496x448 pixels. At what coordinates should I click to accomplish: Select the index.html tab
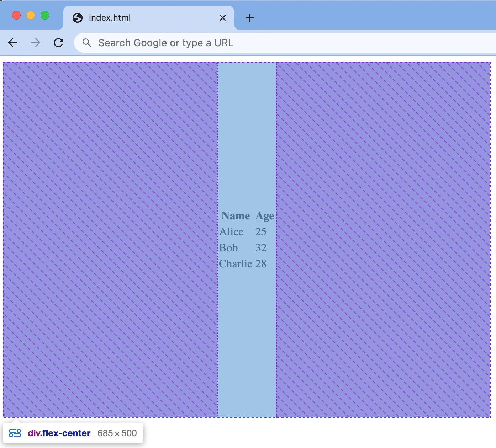149,18
